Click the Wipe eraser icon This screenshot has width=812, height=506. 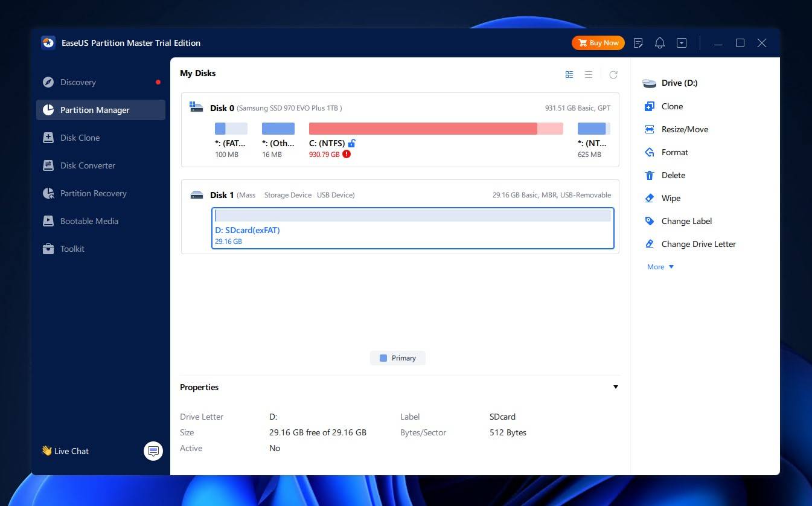[x=650, y=198]
